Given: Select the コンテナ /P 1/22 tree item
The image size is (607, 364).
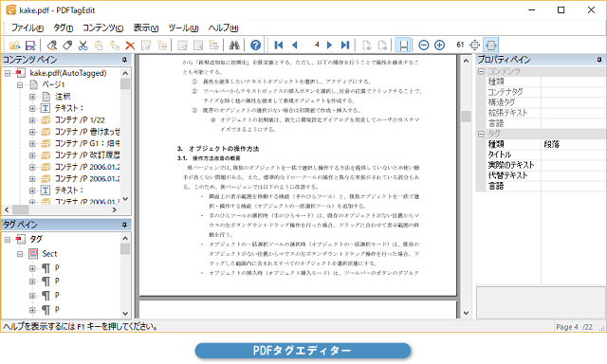Looking at the screenshot, I should (x=80, y=120).
